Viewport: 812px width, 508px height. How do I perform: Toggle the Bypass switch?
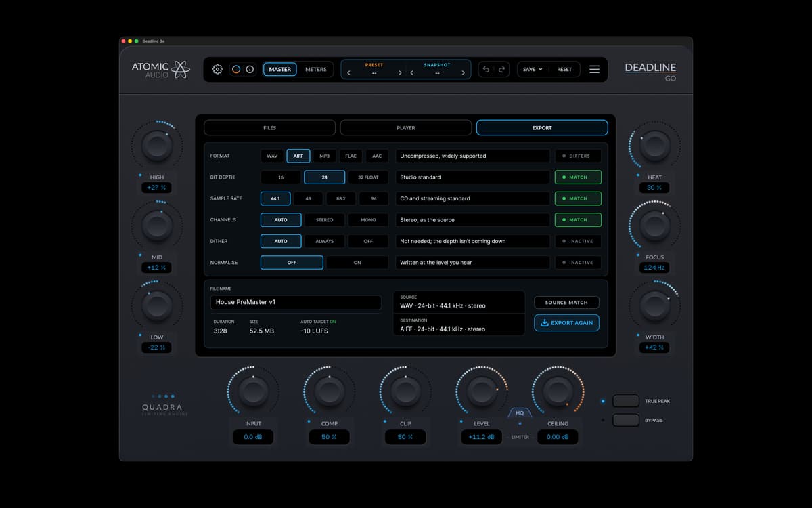click(626, 420)
